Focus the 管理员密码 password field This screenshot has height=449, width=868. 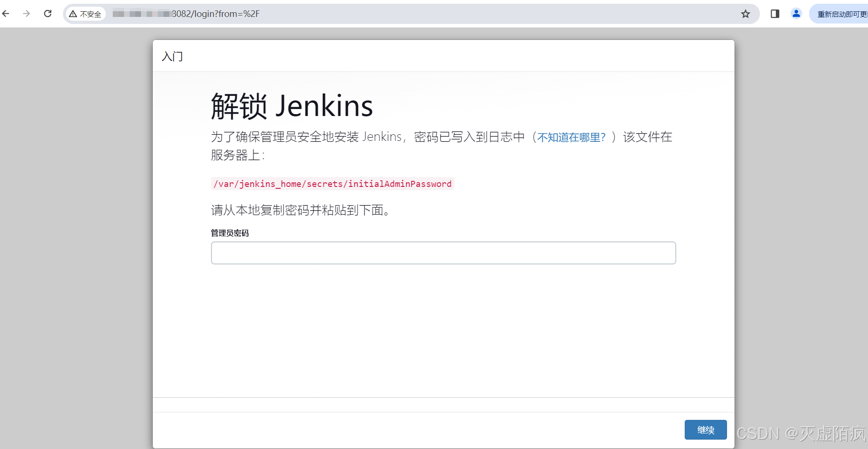pos(443,253)
